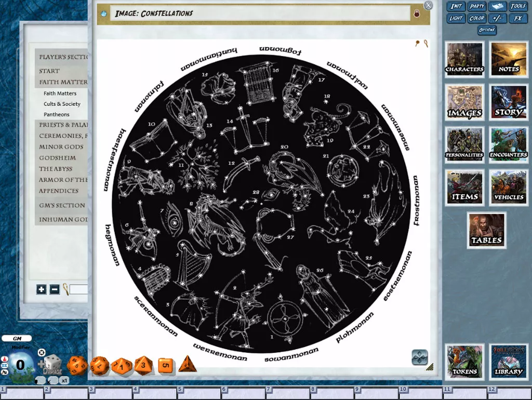Open the calendar book icon button
The image size is (532, 400).
coord(497,6)
